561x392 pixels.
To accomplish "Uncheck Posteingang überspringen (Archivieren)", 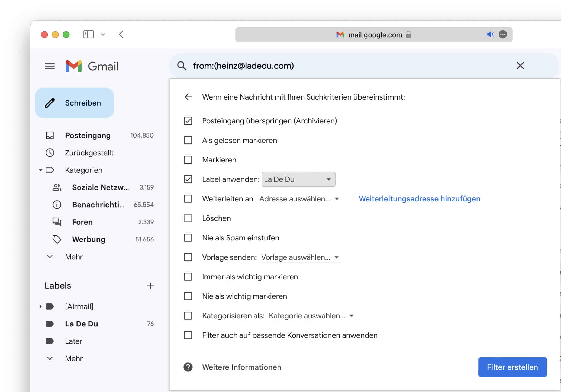I will (188, 121).
